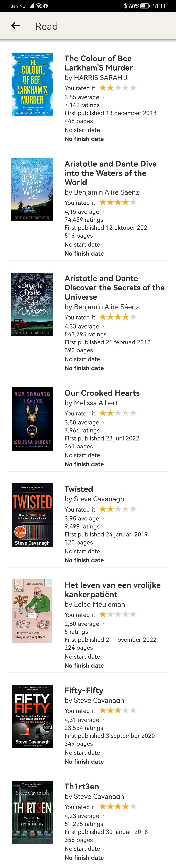Open Aristotle and Dante Dive Waters cover

pos(32,190)
